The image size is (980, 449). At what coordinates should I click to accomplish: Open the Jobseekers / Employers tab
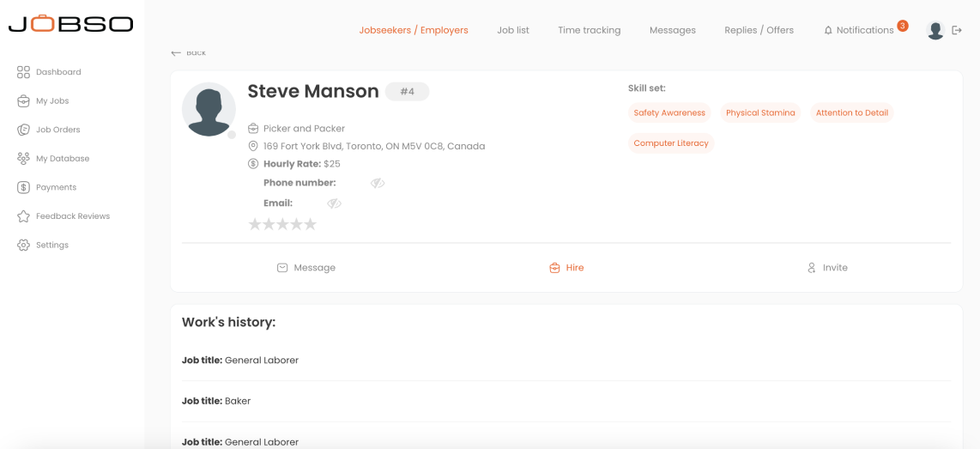[x=414, y=30]
